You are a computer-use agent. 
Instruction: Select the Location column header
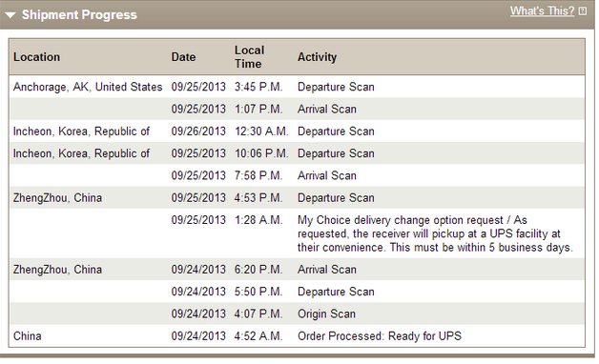click(x=36, y=57)
